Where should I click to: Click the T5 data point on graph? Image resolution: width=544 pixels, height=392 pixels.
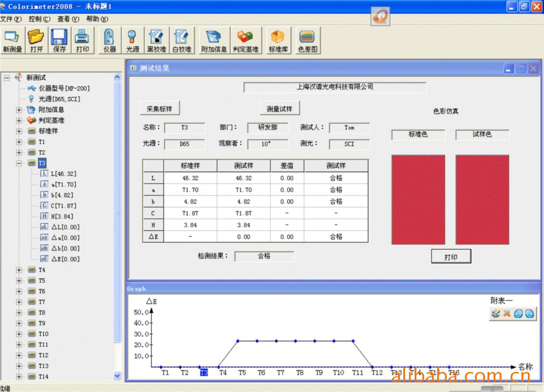pos(238,341)
